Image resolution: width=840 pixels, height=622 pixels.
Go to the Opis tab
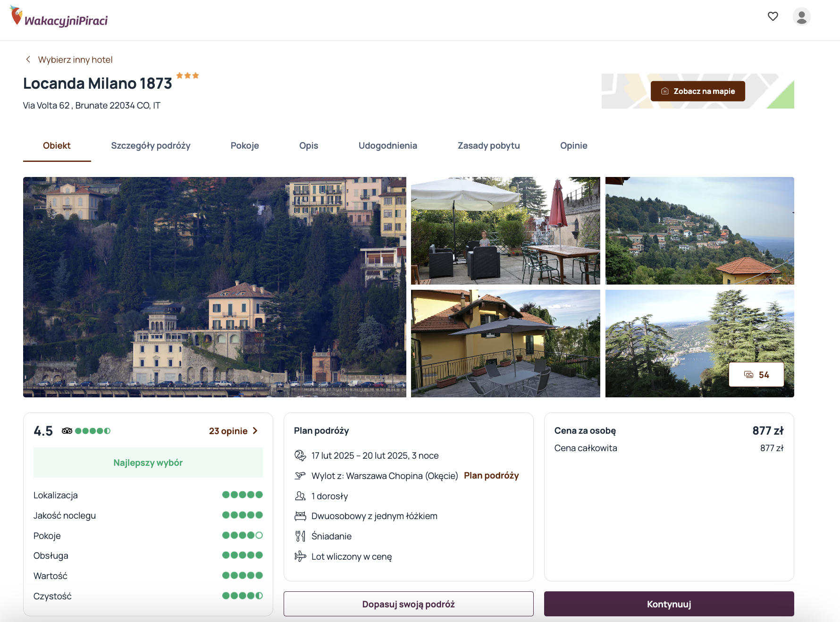click(x=309, y=146)
